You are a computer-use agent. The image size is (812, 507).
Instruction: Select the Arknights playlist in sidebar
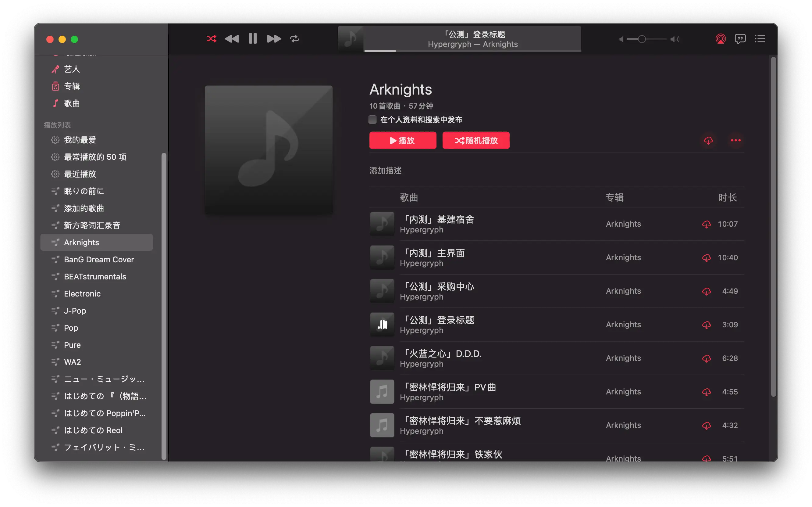97,243
